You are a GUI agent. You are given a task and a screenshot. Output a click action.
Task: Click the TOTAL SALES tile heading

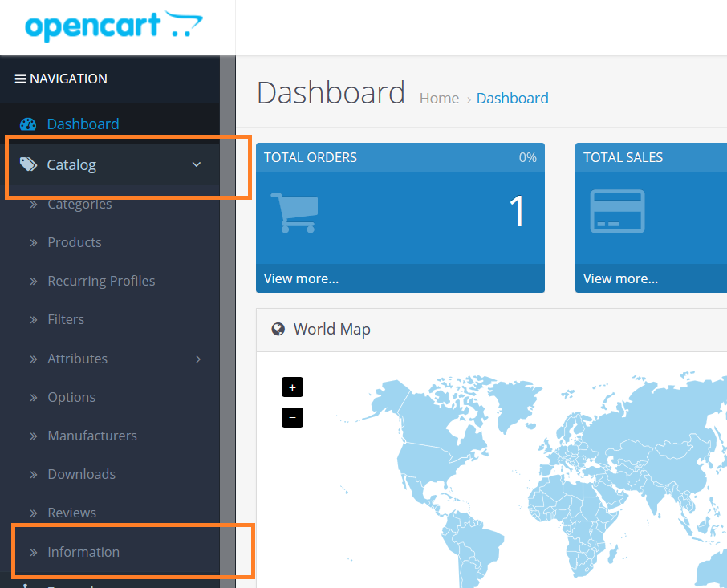(x=623, y=157)
